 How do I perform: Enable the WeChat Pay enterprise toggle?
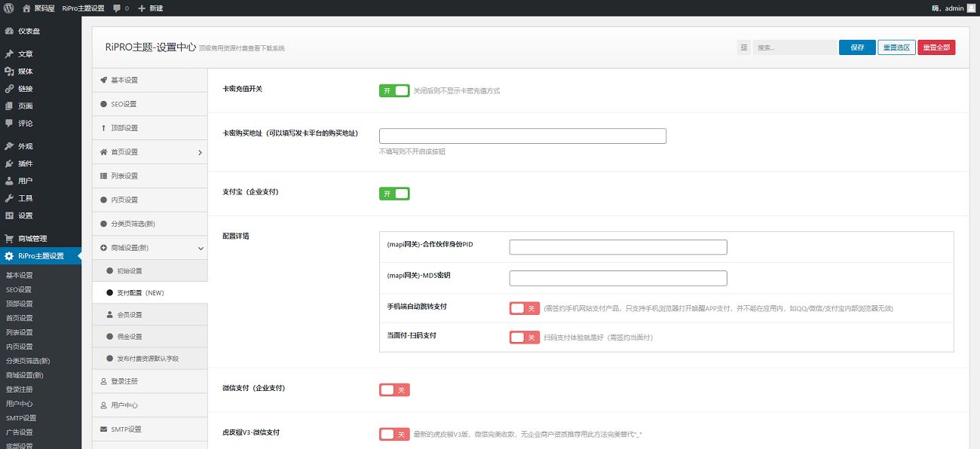coord(394,389)
